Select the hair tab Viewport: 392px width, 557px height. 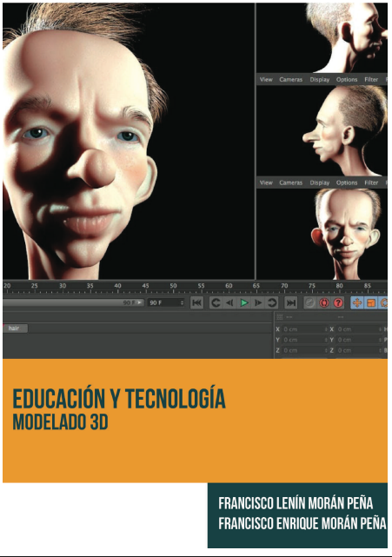[x=14, y=328]
